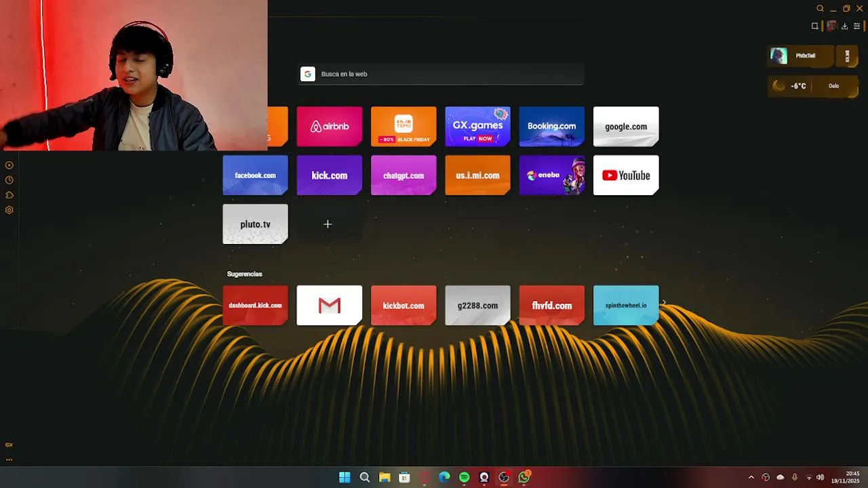Add a new speed dial with plus
This screenshot has height=488, width=868.
(328, 224)
